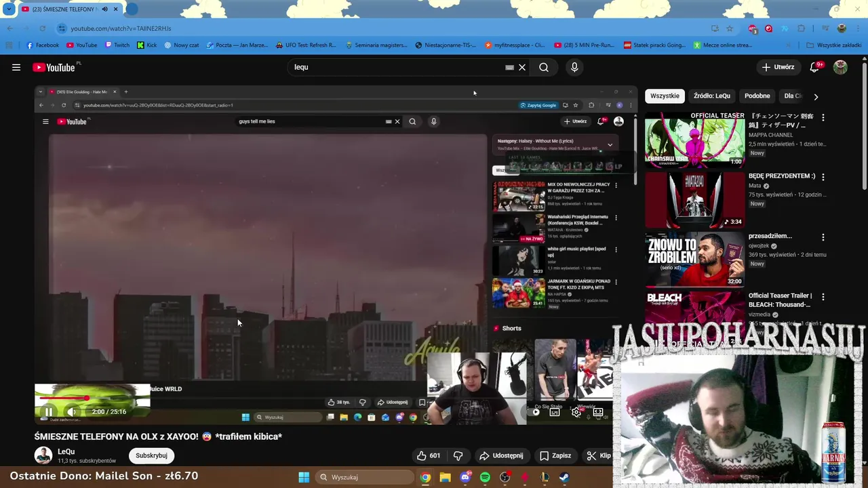The height and width of the screenshot is (488, 868).
Task: Open File Explorer from taskbar
Action: (x=445, y=477)
